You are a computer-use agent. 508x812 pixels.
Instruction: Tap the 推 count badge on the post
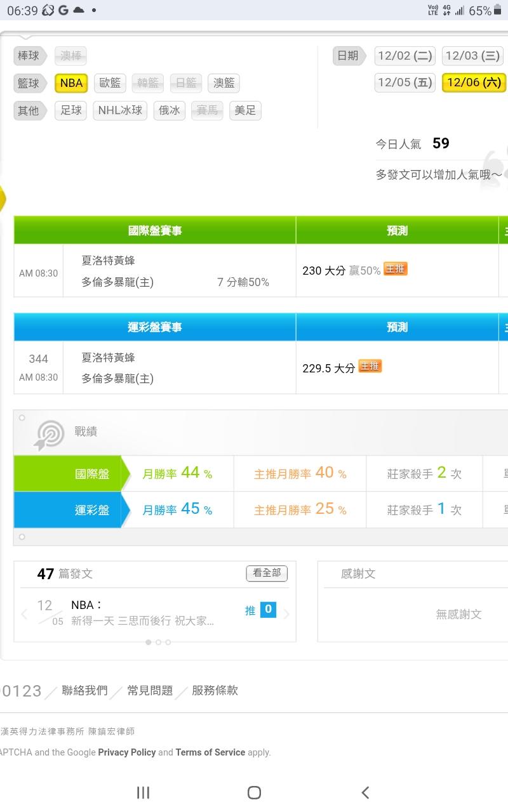click(x=268, y=610)
